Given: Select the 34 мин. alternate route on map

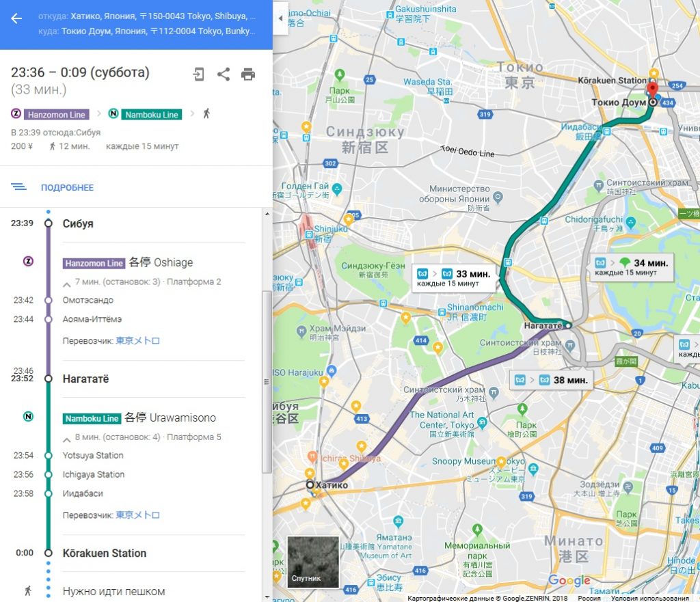Looking at the screenshot, I should coord(632,267).
